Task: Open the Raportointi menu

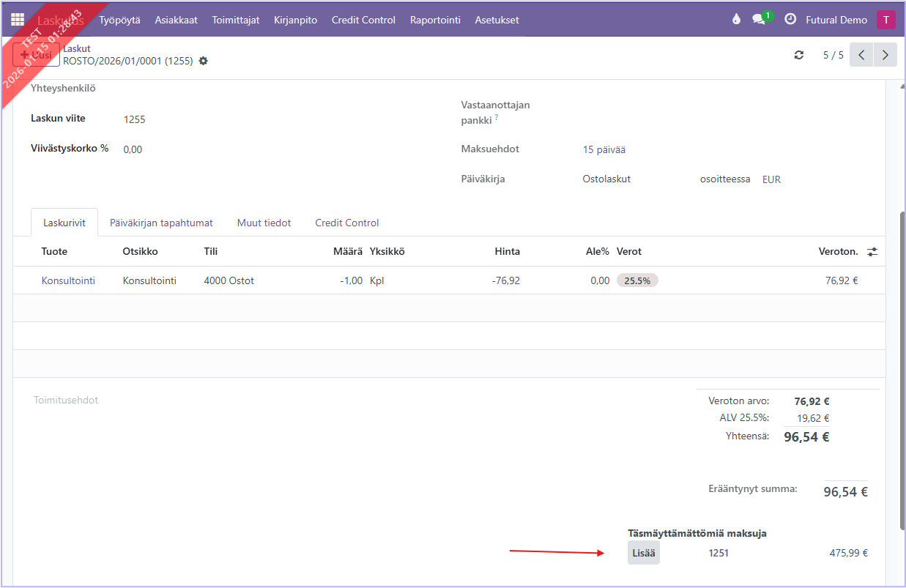Action: (435, 20)
